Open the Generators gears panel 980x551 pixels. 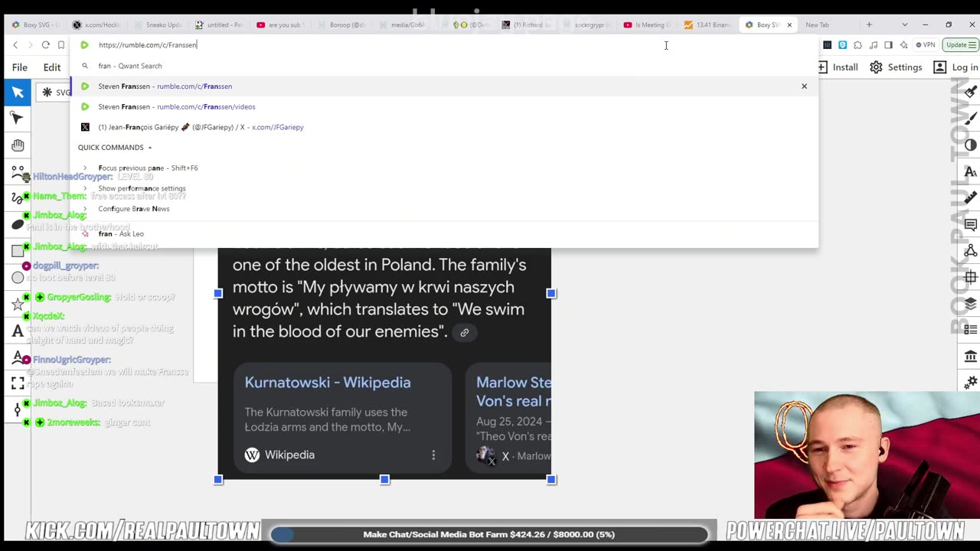coord(971,383)
